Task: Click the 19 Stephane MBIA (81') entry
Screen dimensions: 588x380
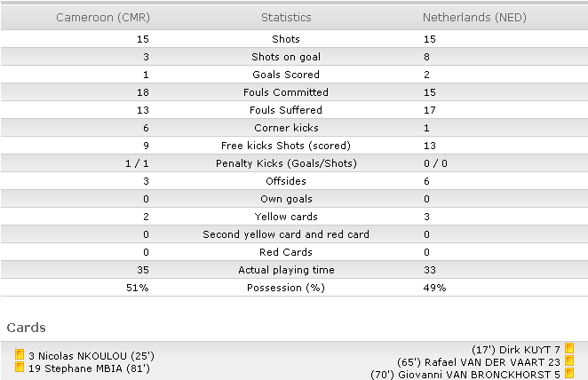Action: click(89, 368)
